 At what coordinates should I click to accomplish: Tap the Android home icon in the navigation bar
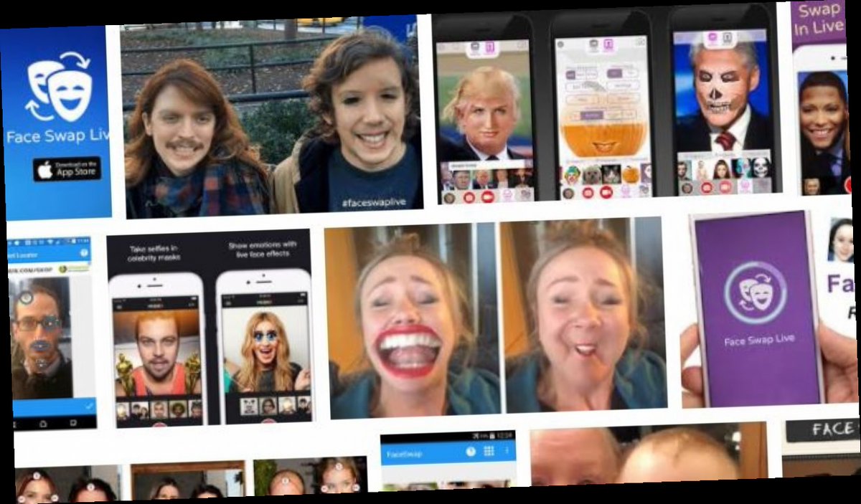coord(43,422)
